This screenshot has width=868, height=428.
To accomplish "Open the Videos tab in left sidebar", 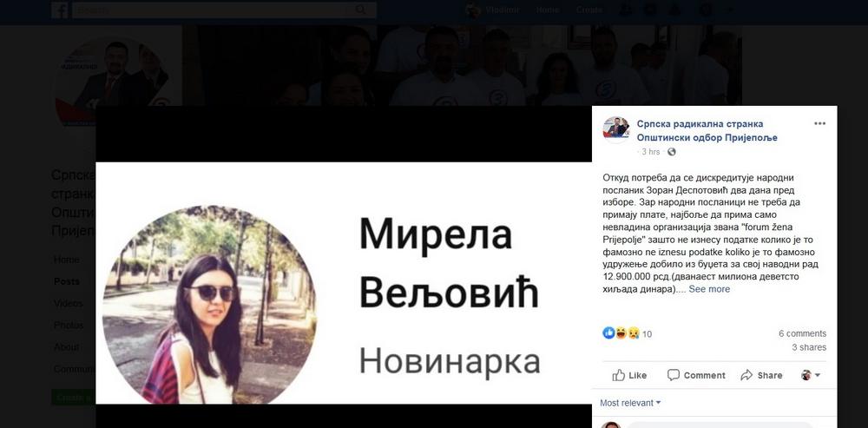I will pyautogui.click(x=68, y=304).
